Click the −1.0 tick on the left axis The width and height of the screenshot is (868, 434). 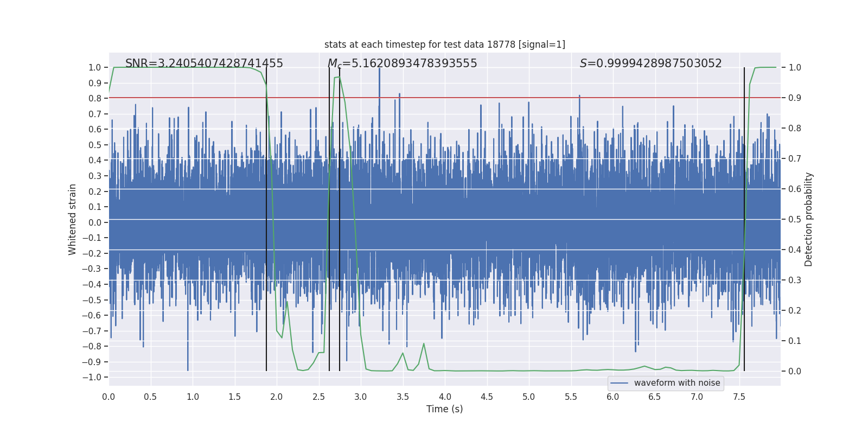(94, 378)
